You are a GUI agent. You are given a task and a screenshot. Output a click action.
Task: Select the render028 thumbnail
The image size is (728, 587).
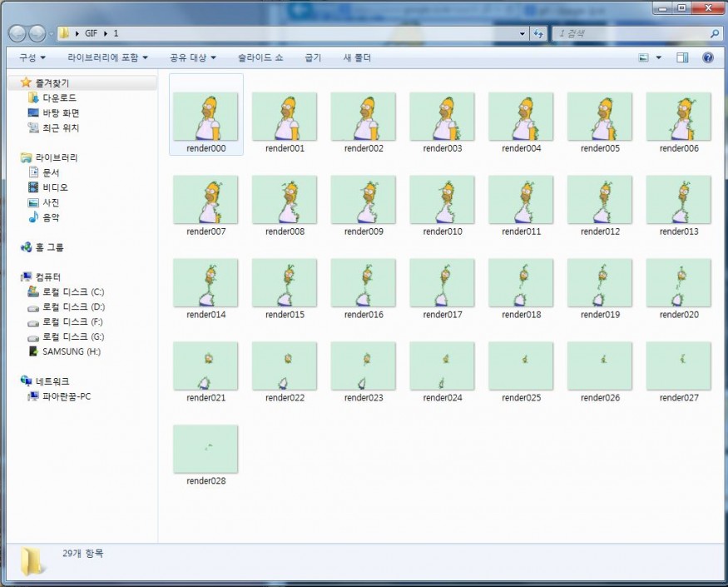tap(206, 449)
